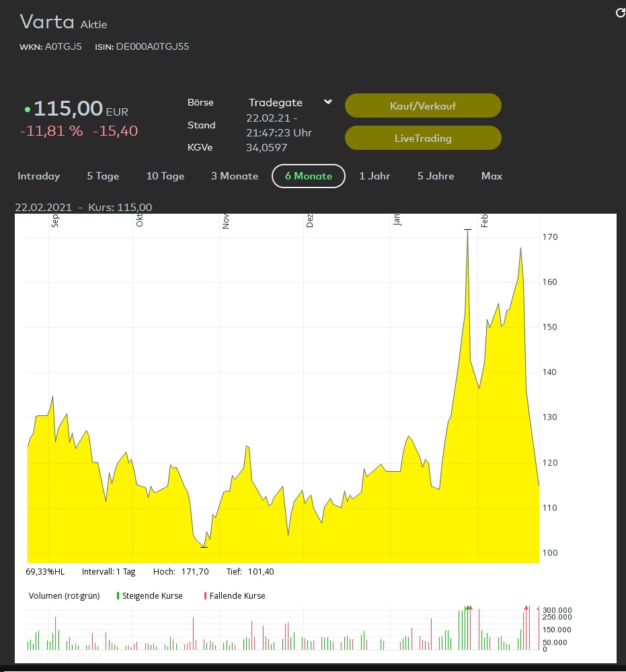Select Tradegate exchange selector text
The image size is (626, 672).
coord(276,103)
